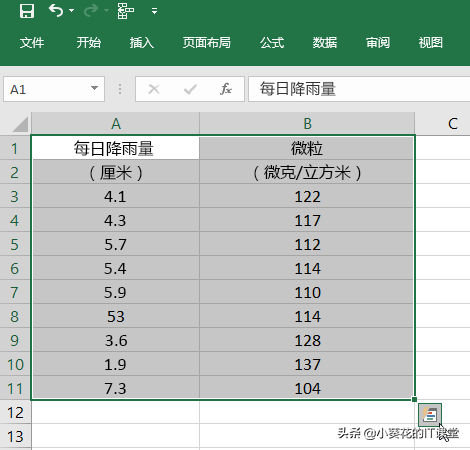Select row 11 header
The width and height of the screenshot is (470, 450).
click(15, 388)
